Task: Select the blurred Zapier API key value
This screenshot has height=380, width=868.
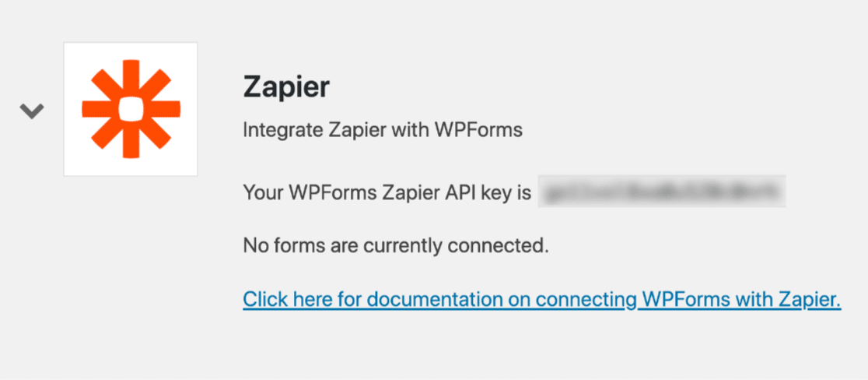Action: pyautogui.click(x=662, y=192)
